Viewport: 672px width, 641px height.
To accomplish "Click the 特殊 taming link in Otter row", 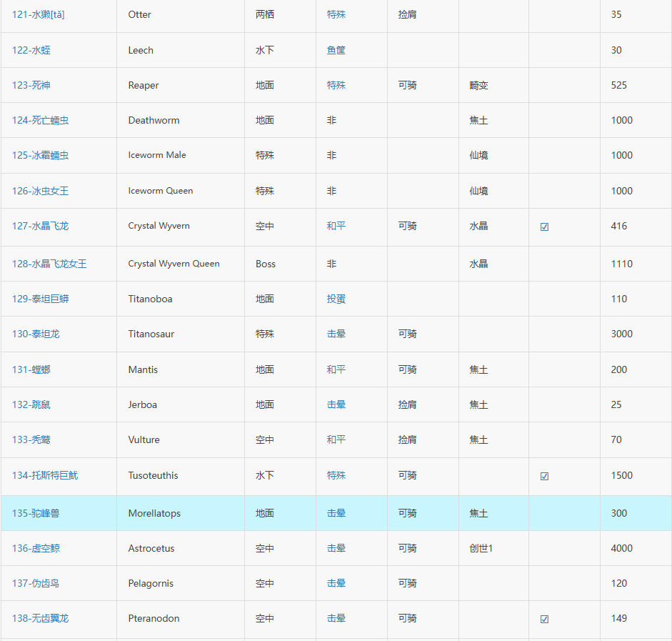I will [x=336, y=14].
